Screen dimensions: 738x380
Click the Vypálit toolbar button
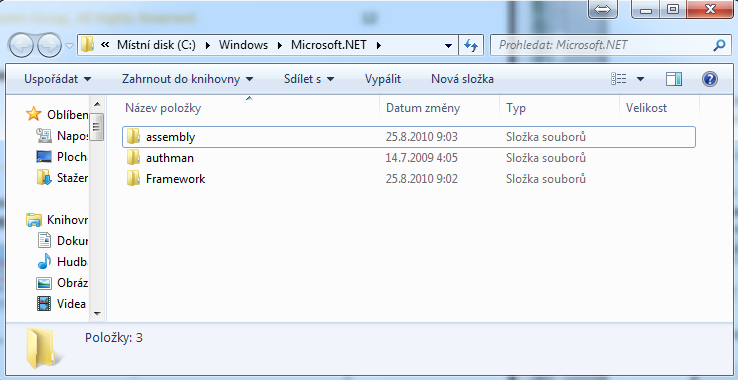click(x=383, y=79)
